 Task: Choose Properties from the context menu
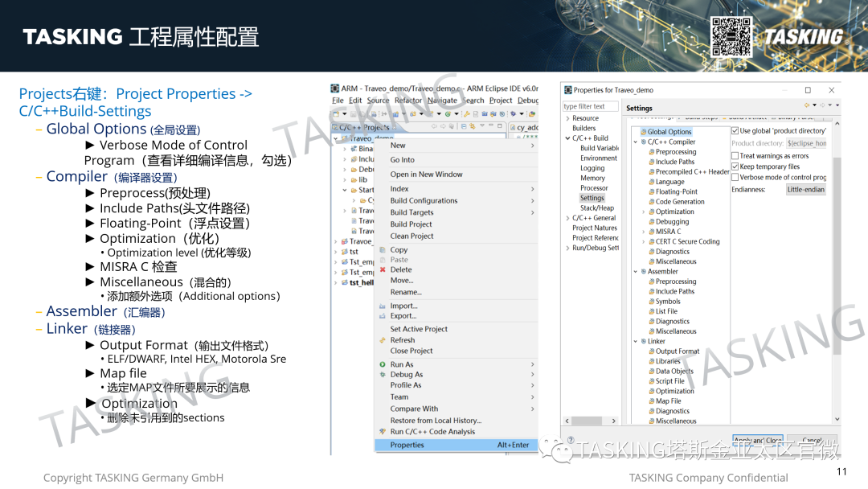[x=457, y=445]
